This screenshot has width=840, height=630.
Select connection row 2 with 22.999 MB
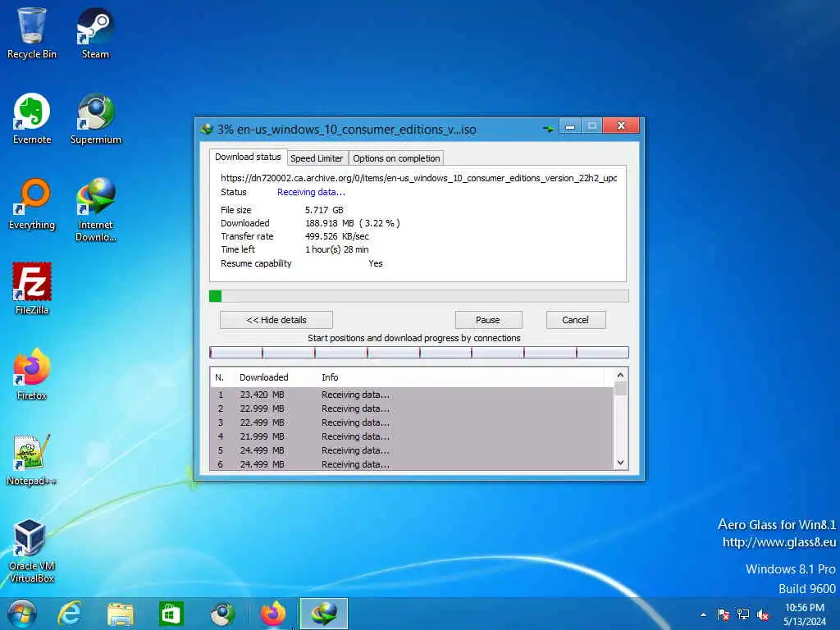[x=412, y=409]
